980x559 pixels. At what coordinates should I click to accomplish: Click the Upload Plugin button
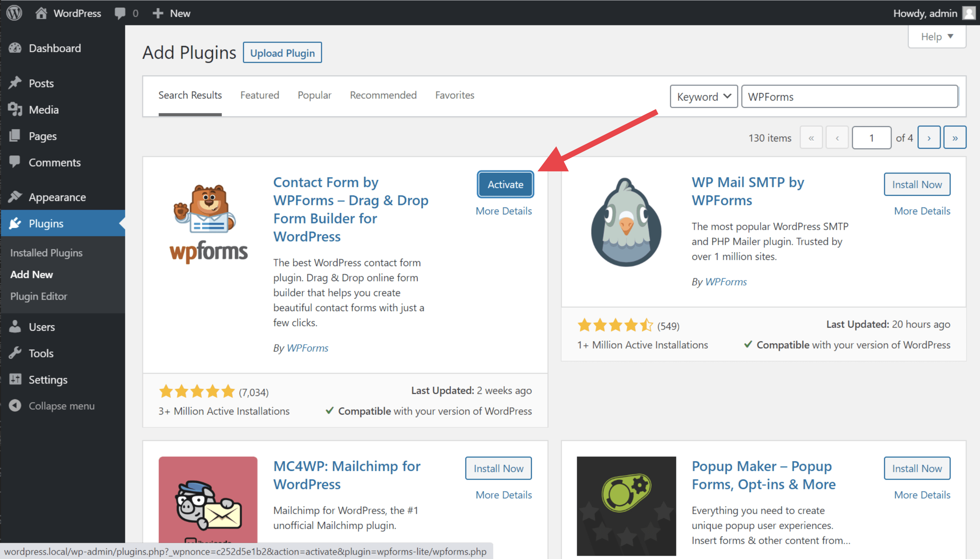click(x=282, y=53)
